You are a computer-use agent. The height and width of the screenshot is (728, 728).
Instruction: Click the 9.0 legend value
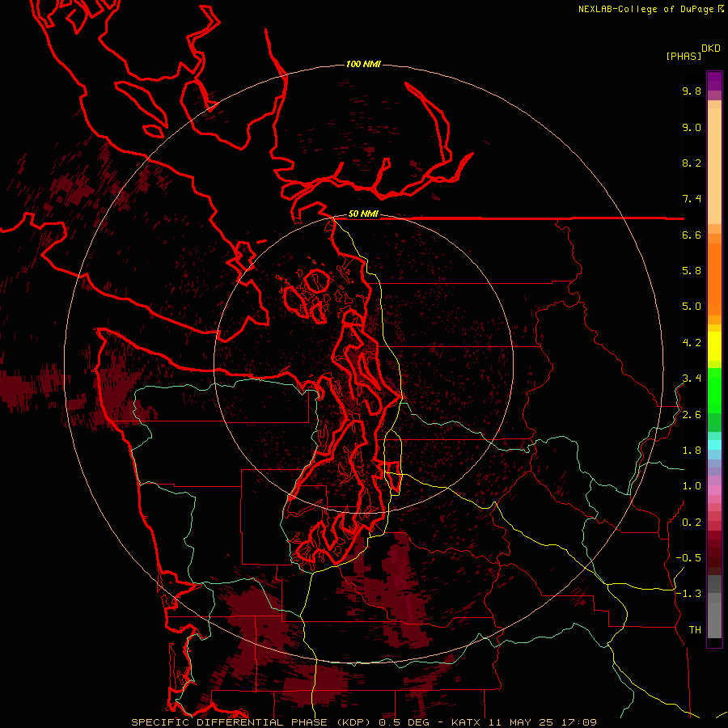click(x=692, y=127)
